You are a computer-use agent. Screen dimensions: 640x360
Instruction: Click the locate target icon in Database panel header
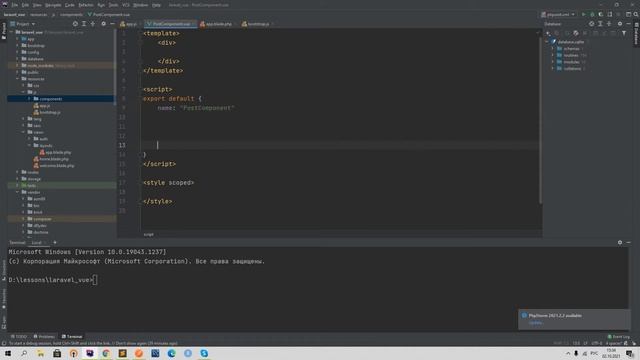pyautogui.click(x=591, y=24)
